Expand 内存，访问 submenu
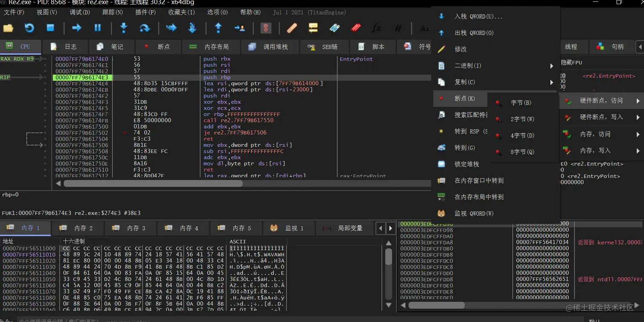The height and width of the screenshot is (322, 644). 601,134
